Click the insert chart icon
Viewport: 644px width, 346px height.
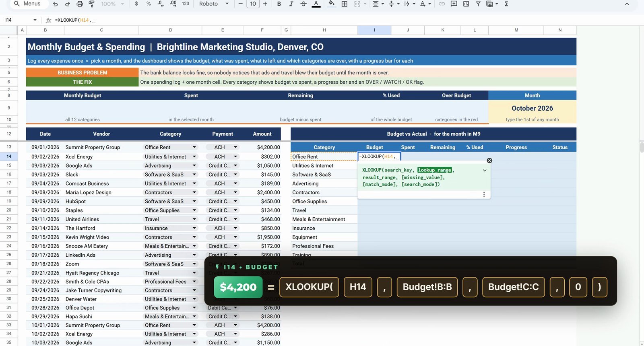pos(466,4)
